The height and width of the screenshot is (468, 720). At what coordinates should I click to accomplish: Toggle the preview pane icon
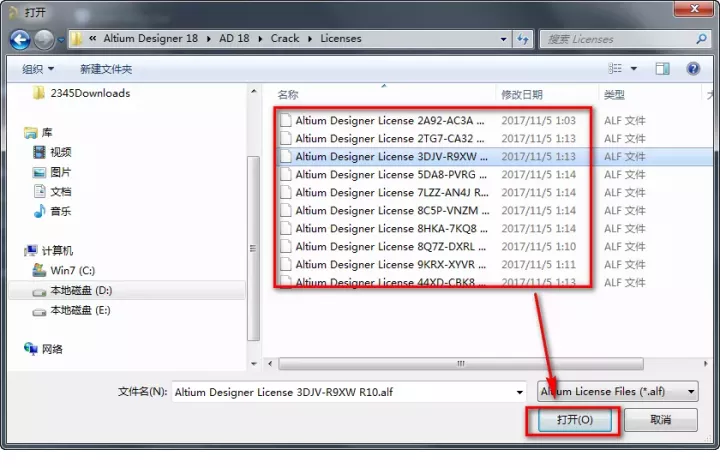tap(662, 69)
